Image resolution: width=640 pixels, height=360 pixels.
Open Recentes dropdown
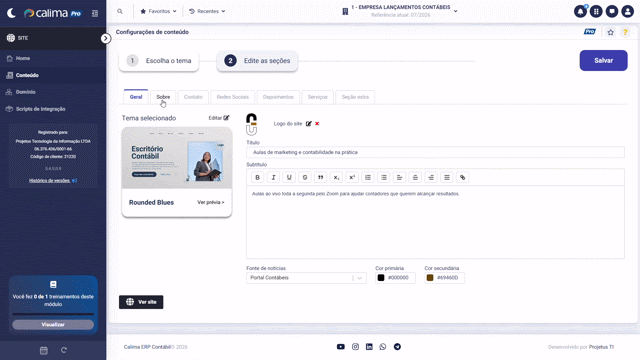(207, 11)
